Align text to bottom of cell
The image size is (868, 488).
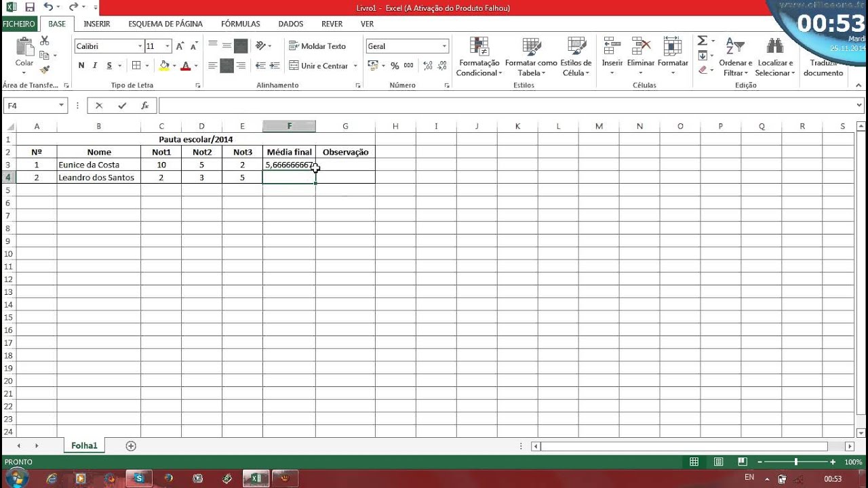241,46
